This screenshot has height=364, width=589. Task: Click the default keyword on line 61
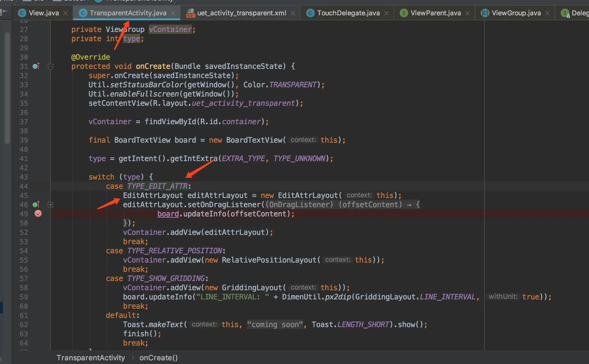pos(121,315)
